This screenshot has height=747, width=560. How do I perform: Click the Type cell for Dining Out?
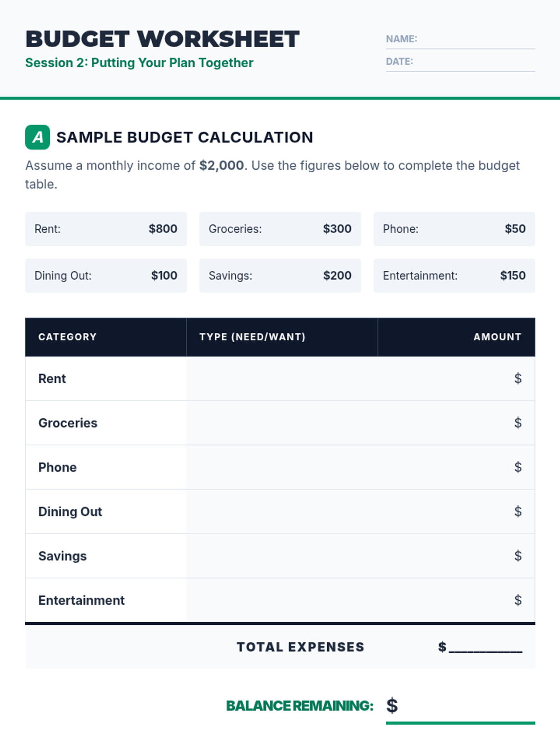[282, 512]
